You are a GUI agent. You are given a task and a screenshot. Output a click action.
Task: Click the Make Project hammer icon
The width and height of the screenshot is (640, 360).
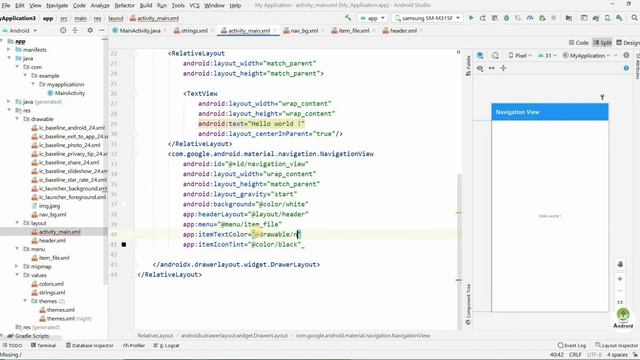tap(348, 18)
